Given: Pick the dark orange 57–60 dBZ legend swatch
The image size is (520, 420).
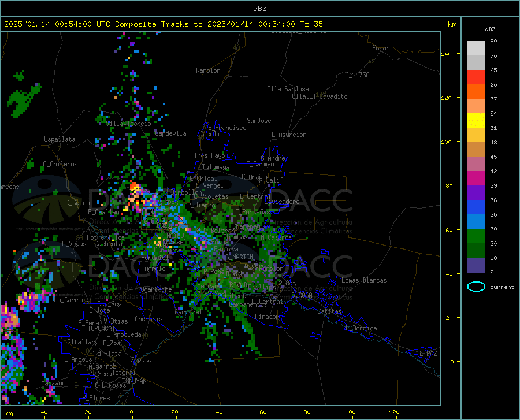Looking at the screenshot, I should 476,92.
